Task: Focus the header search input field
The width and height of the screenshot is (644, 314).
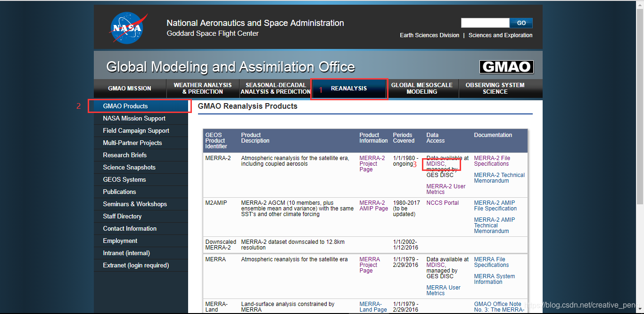Action: (485, 23)
